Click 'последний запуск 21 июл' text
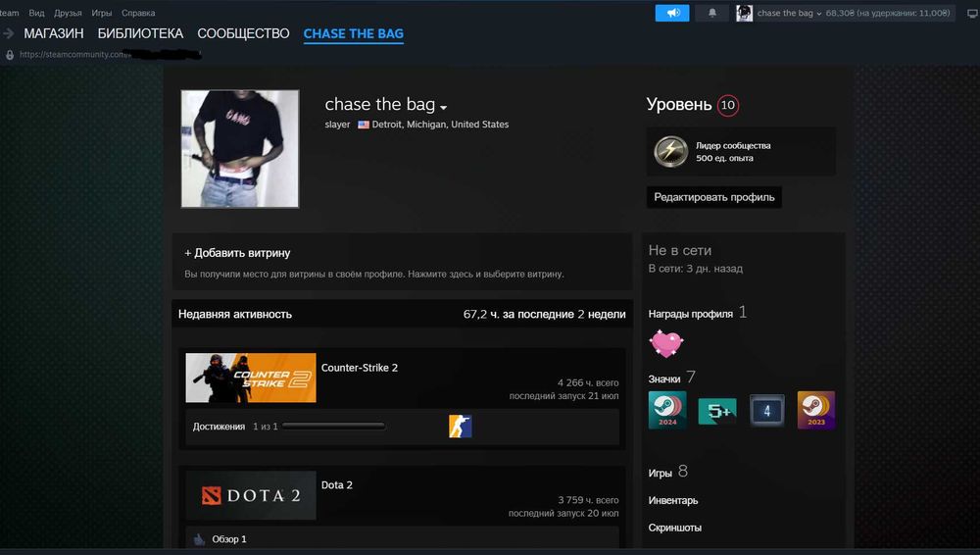 coord(563,395)
